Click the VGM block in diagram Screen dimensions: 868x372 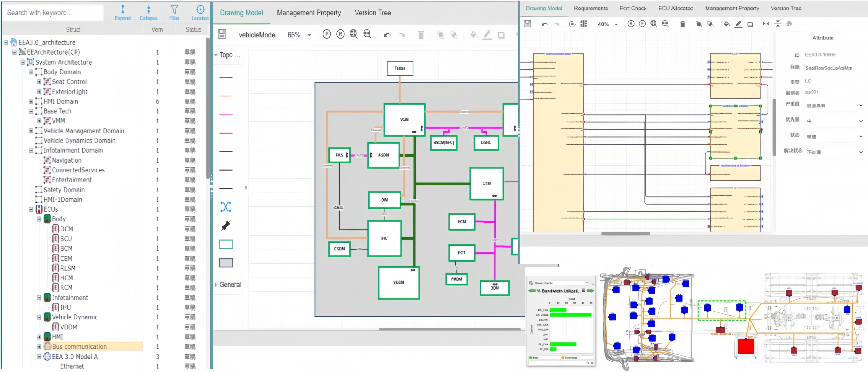404,119
